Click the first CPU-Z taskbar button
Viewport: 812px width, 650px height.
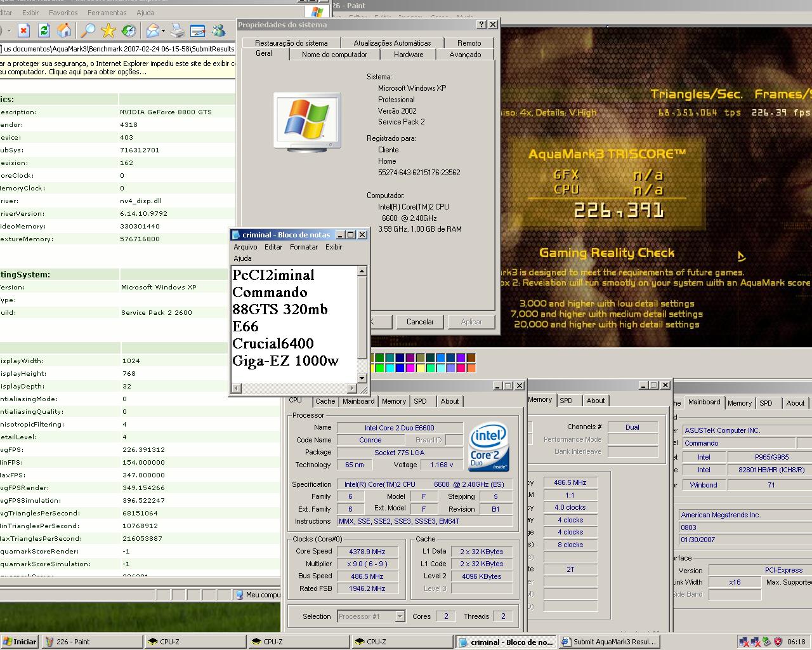click(x=196, y=642)
